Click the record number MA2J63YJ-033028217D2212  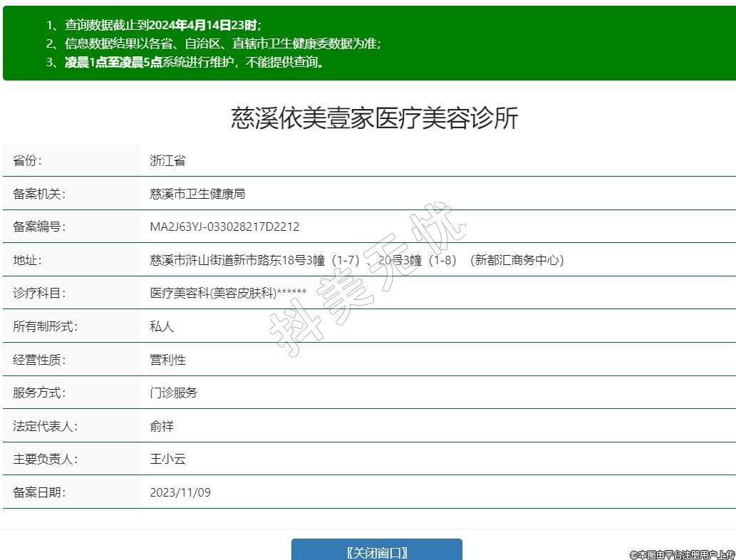tap(224, 227)
